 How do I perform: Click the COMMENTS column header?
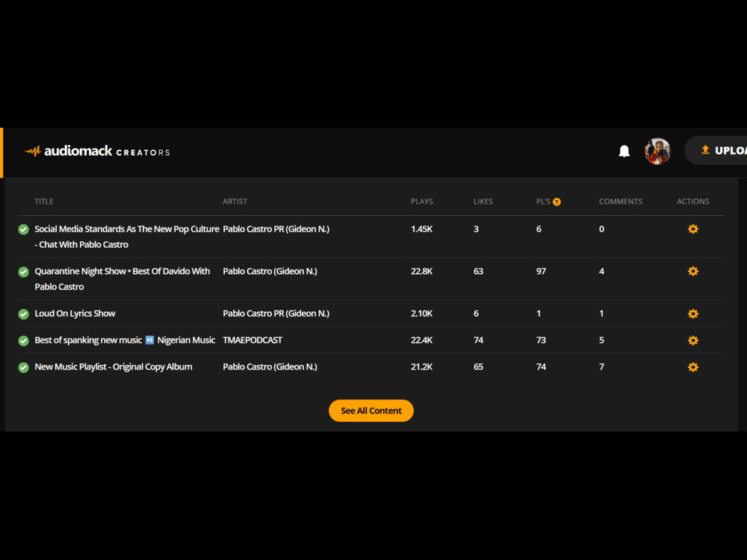(x=621, y=202)
